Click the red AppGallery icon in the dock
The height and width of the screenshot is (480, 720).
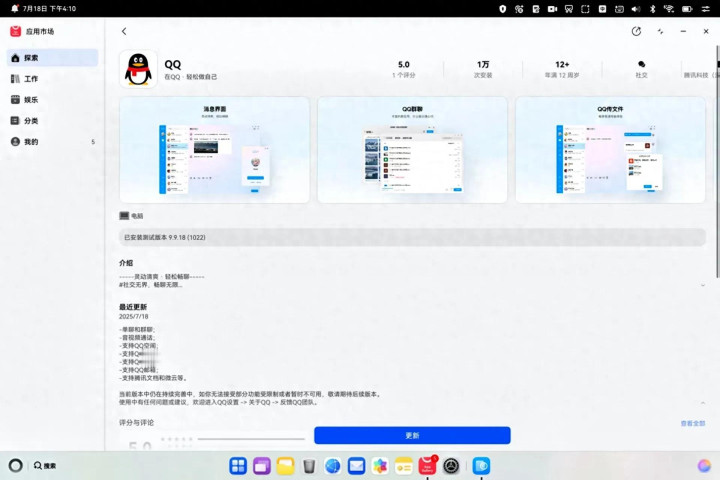(x=427, y=466)
